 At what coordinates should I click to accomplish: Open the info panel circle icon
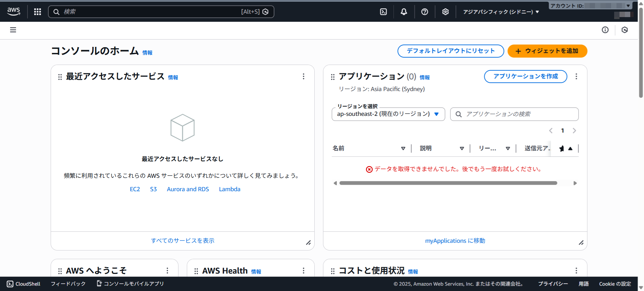(605, 30)
